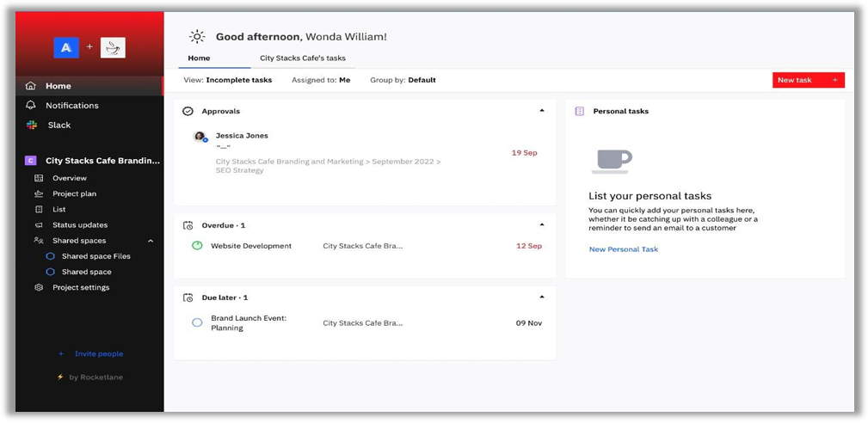The image size is (868, 423).
Task: Click the Shared space Files hexagon icon
Action: tap(50, 256)
